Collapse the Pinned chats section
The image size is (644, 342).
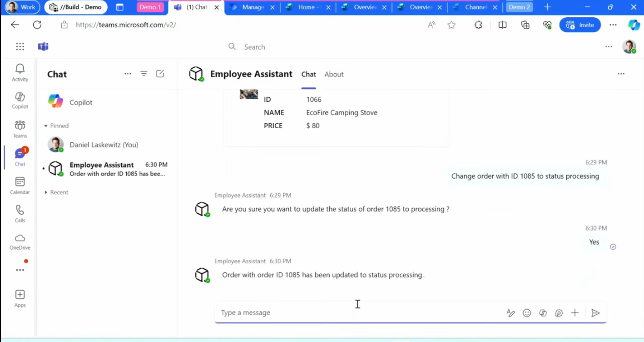[56, 126]
